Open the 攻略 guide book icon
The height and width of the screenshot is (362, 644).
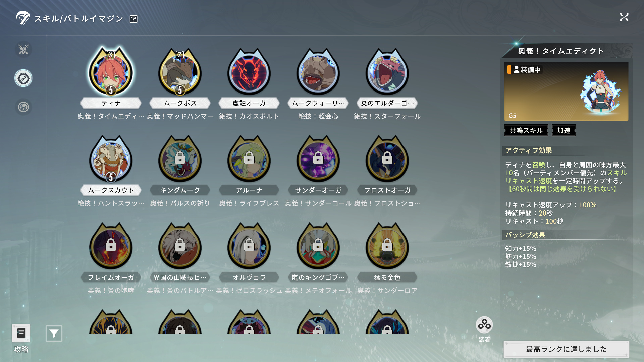point(21,333)
